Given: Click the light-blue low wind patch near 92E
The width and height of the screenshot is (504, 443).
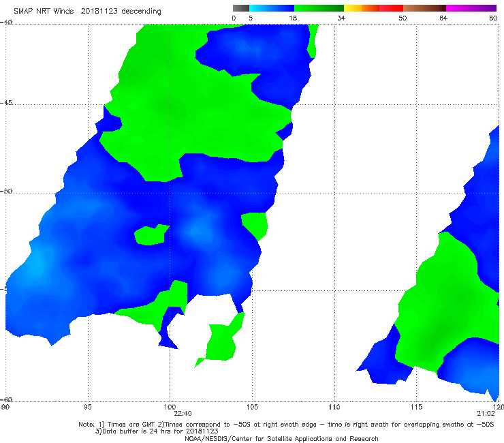Looking at the screenshot, I should pyautogui.click(x=36, y=265).
